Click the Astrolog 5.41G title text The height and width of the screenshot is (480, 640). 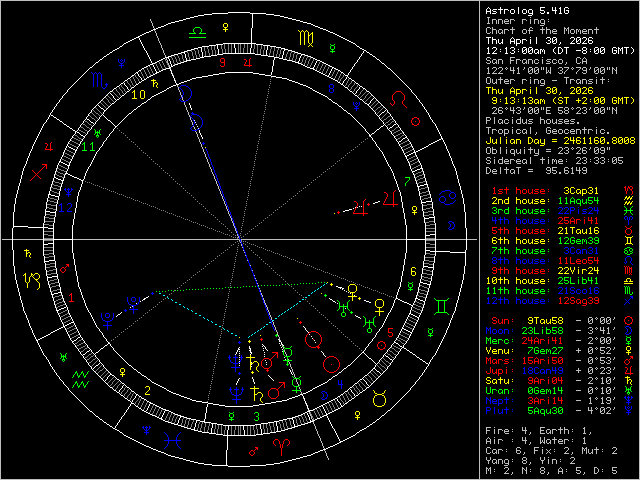(529, 10)
